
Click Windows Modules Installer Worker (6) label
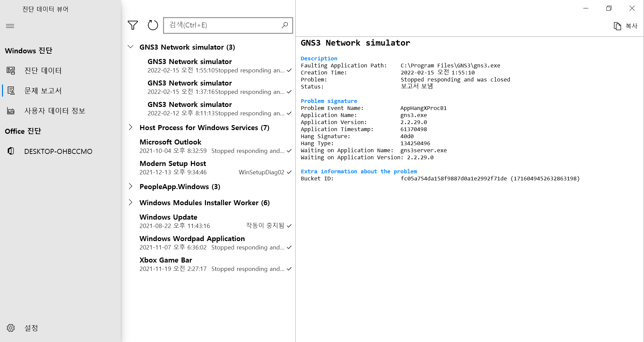205,203
